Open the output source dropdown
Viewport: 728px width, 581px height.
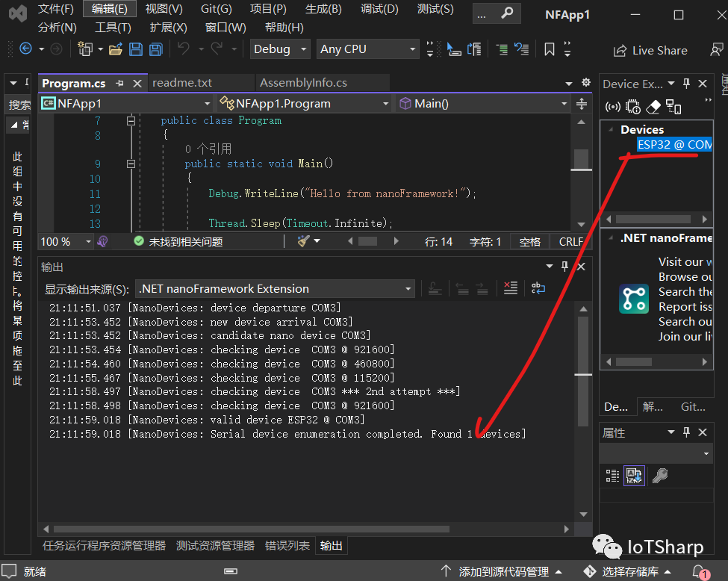275,288
